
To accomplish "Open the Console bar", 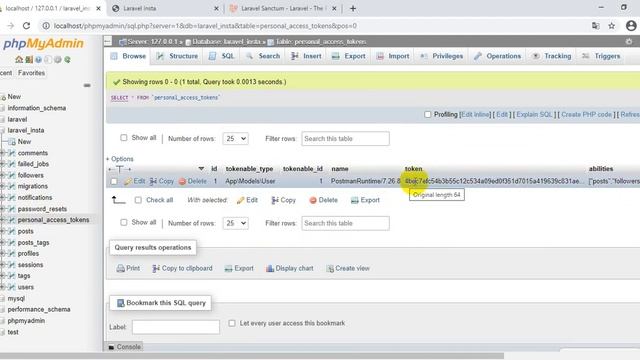I will pos(124,347).
